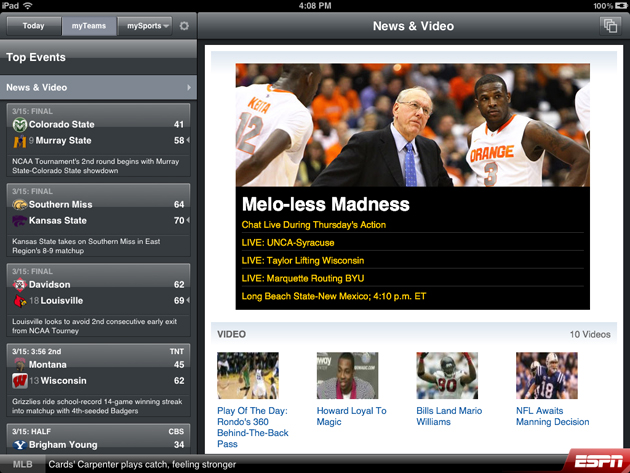Open Chat Live During Thursday's Action link
The width and height of the screenshot is (630, 473).
click(314, 225)
